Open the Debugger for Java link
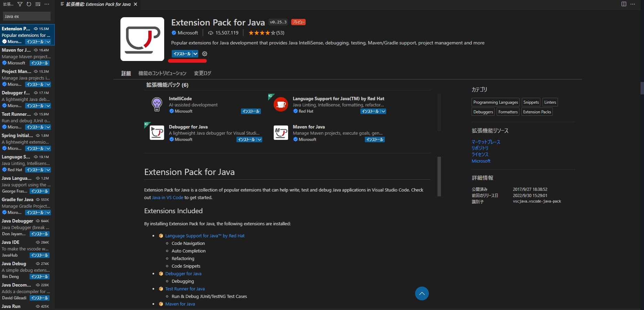This screenshot has width=644, height=310. tap(183, 273)
